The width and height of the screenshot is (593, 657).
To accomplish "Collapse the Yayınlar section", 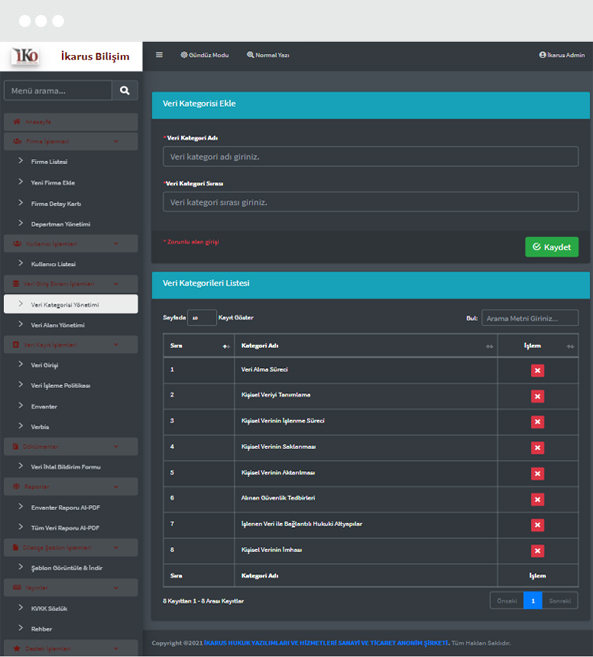I will [x=71, y=588].
